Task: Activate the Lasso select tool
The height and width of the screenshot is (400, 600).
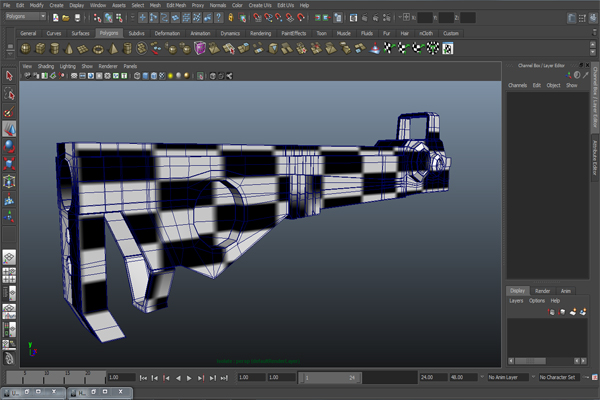Action: (x=9, y=94)
